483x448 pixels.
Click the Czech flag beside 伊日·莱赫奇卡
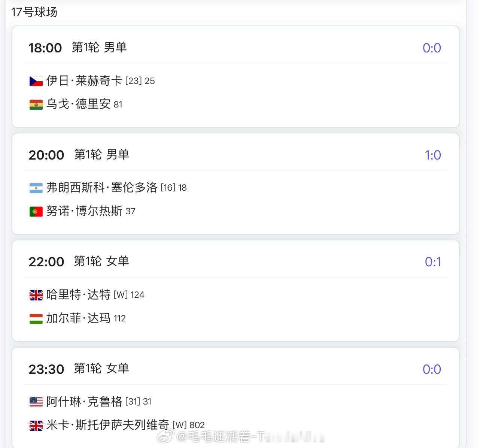point(36,81)
